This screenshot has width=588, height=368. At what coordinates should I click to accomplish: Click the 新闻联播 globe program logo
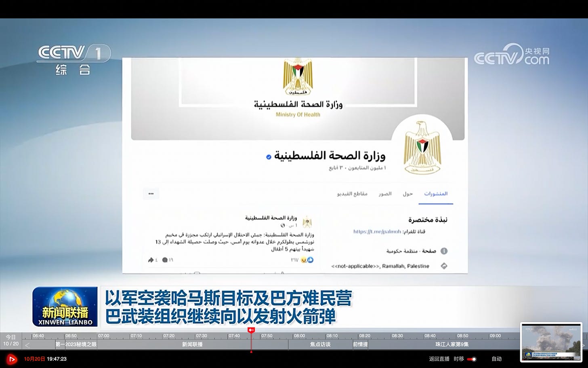[x=65, y=307]
